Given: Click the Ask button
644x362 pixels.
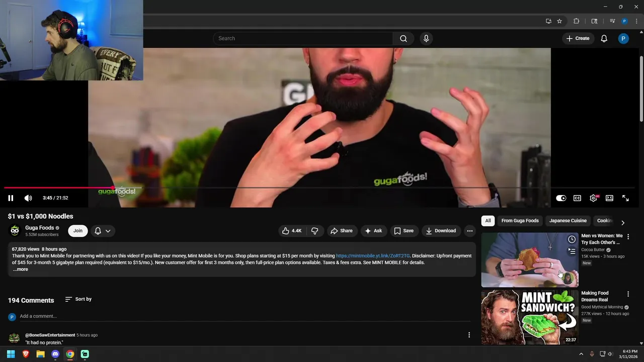Looking at the screenshot, I should 374,231.
